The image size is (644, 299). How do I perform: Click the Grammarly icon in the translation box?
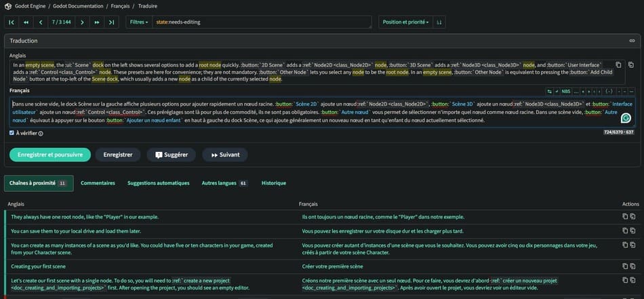tap(626, 118)
